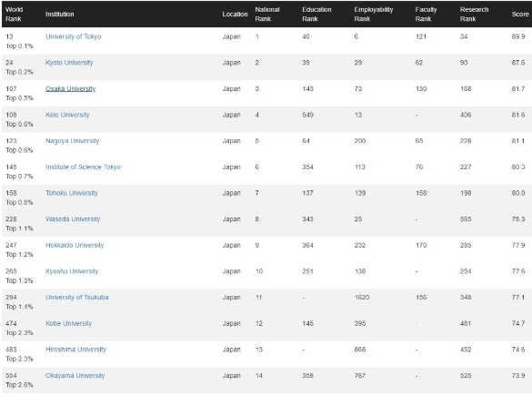Select score 81.7 in Osaka University row
This screenshot has height=396, width=532.
[518, 89]
